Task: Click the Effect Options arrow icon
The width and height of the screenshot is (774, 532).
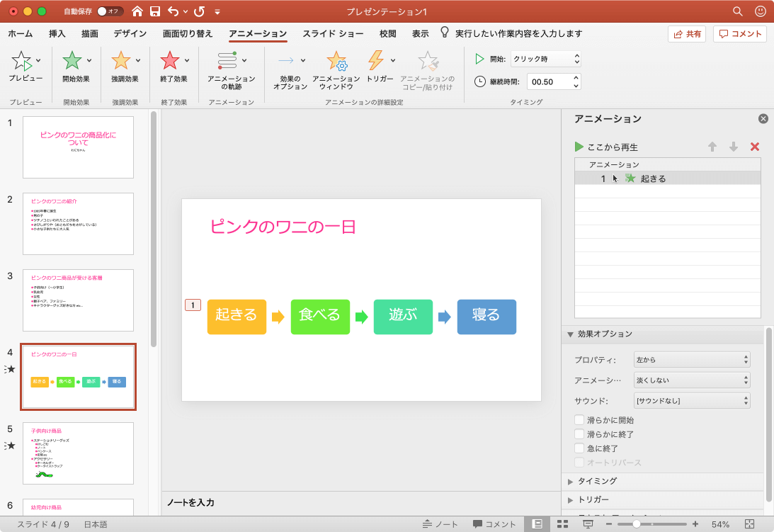Action: tap(286, 60)
